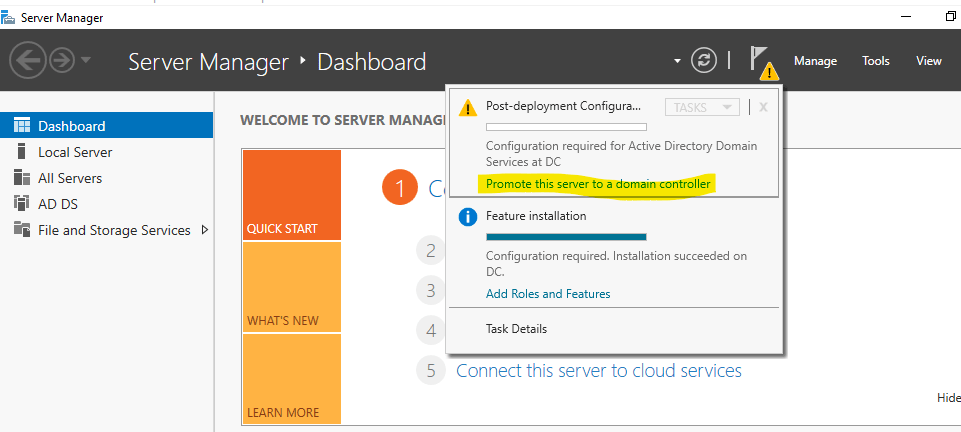Image resolution: width=961 pixels, height=432 pixels.
Task: Click the Feature installation progress bar
Action: coord(566,237)
